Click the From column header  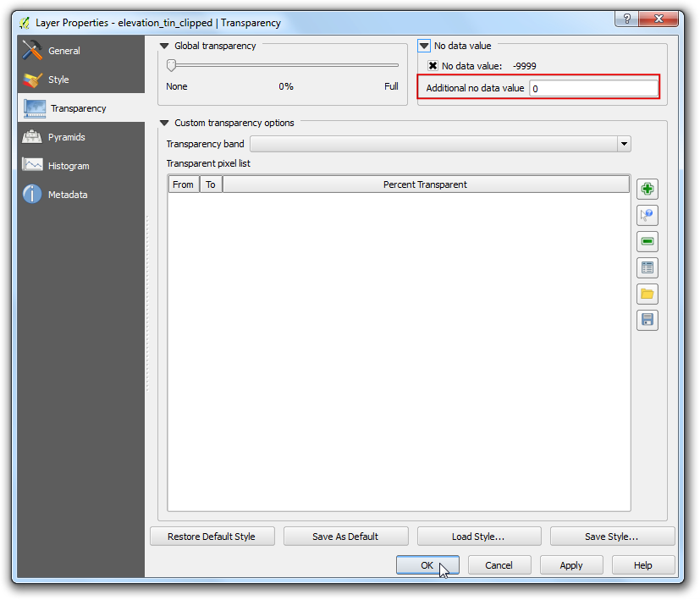click(184, 184)
